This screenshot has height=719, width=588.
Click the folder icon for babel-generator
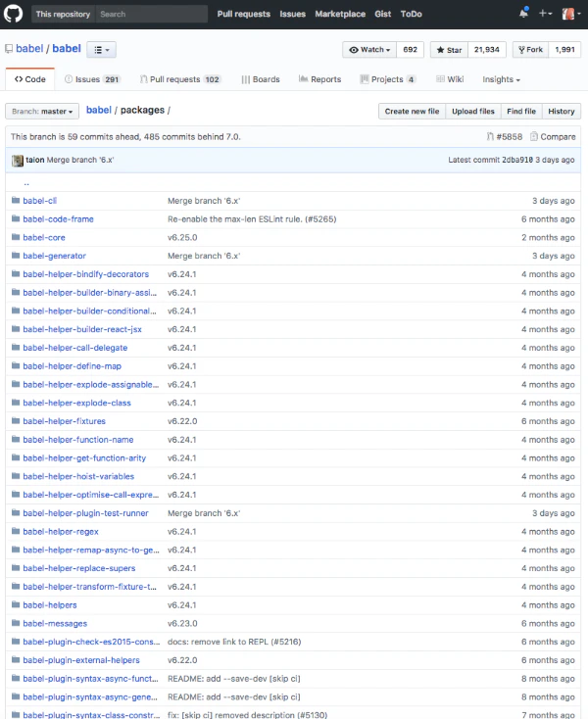click(x=16, y=255)
